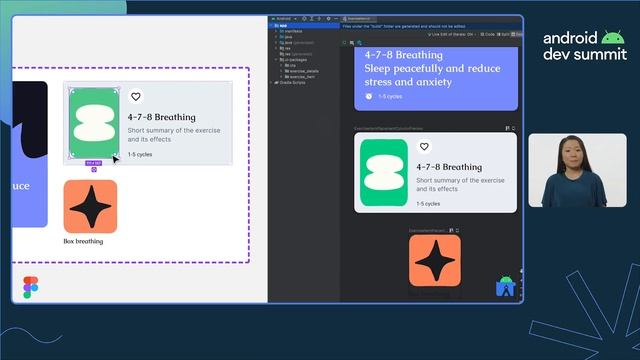Click '1-5 cycles' in the light preview card
This screenshot has width=640, height=360.
[x=428, y=203]
